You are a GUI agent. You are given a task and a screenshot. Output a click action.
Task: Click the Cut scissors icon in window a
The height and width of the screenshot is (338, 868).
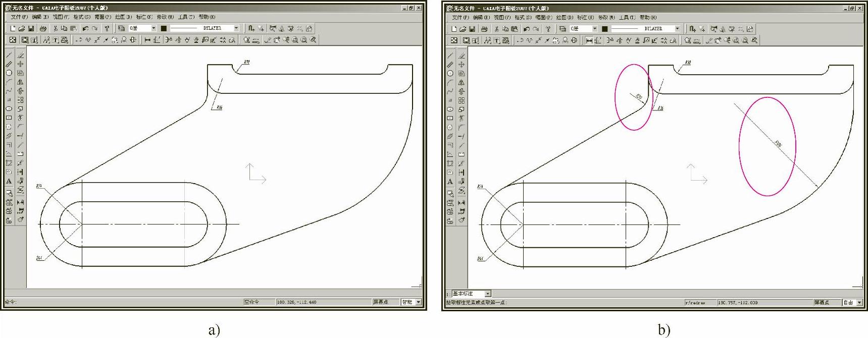click(x=56, y=29)
